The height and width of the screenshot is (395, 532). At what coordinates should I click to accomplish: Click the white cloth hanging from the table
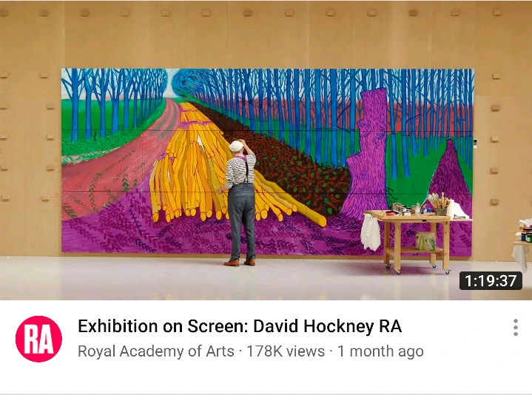pos(371,232)
